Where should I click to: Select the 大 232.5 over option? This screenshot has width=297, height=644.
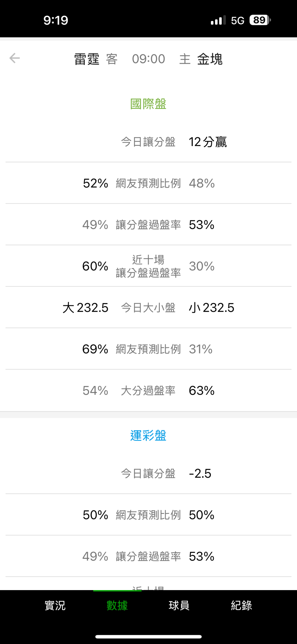[86, 308]
